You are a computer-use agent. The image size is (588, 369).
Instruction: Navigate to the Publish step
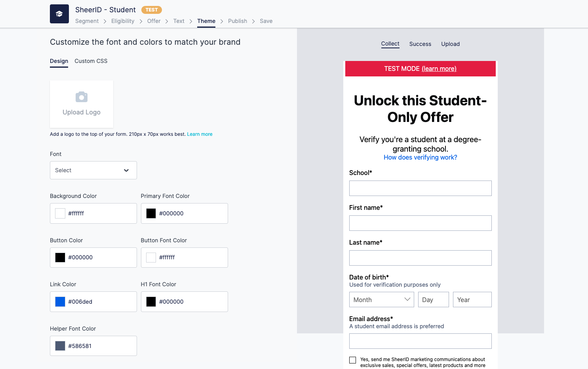(x=238, y=21)
